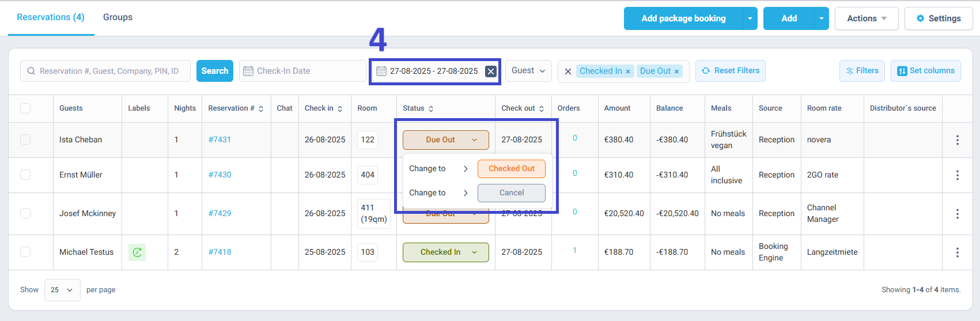Screen dimensions: 980x321
Task: Open the Actions dropdown
Action: (x=867, y=18)
